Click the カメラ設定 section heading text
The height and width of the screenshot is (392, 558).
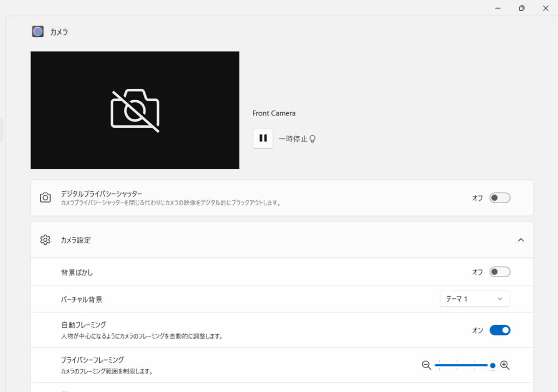pyautogui.click(x=76, y=240)
